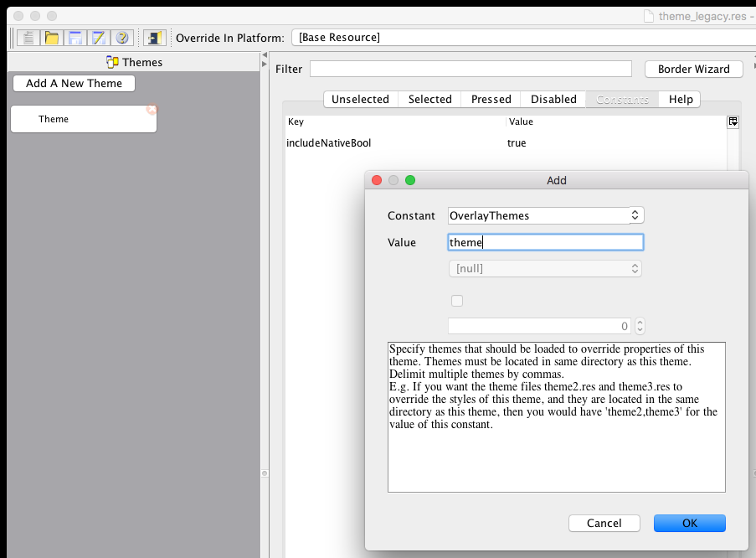Viewport: 756px width, 558px height.
Task: Open the Help question mark icon
Action: coord(121,37)
